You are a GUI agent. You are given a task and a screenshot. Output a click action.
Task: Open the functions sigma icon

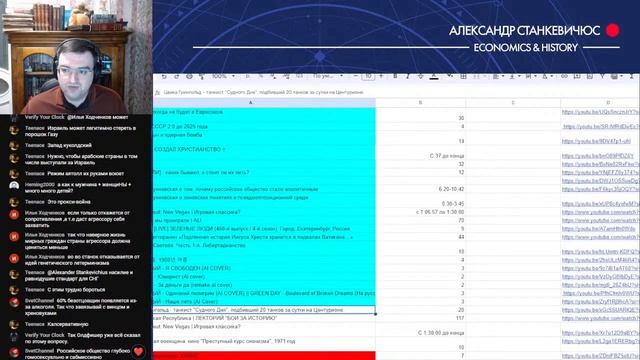(x=631, y=76)
